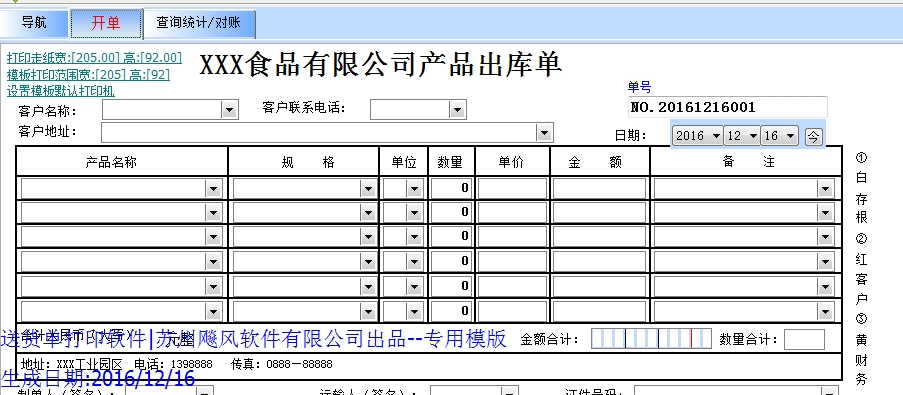Click fourth row 金额 field
This screenshot has height=395, width=903.
[600, 262]
